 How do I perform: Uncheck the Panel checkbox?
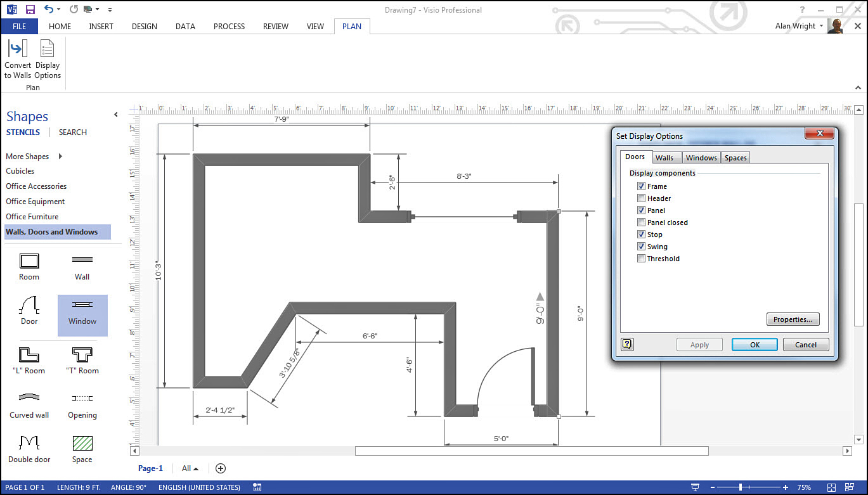point(642,210)
